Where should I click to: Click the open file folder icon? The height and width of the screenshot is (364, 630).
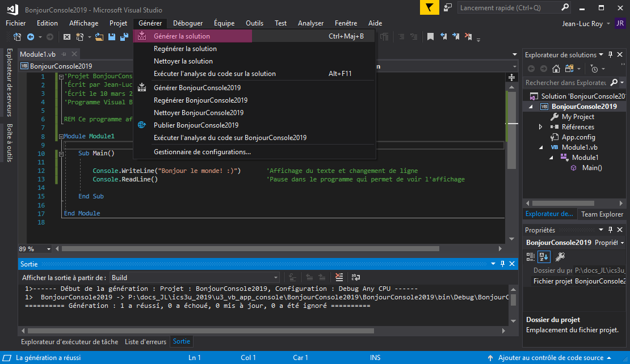[99, 37]
